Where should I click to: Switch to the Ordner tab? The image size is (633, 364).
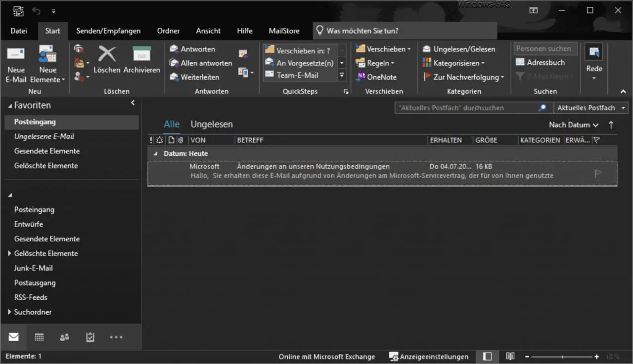click(x=169, y=31)
